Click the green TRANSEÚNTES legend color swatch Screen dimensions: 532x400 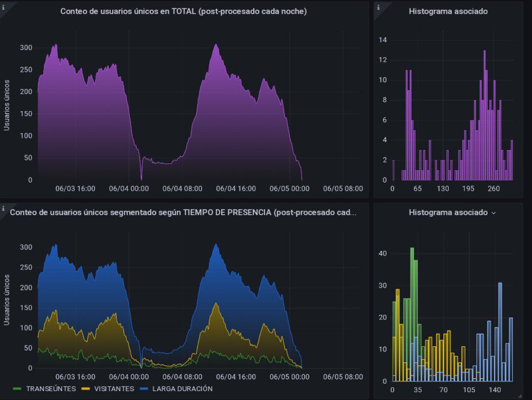17,389
